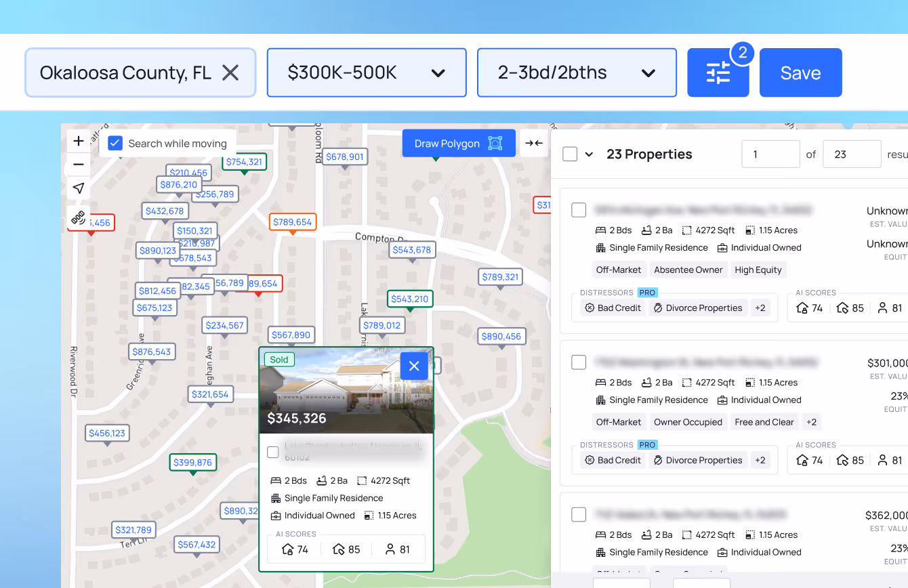Click house-lock score 74 in first listing
The height and width of the screenshot is (588, 908).
[x=809, y=308]
